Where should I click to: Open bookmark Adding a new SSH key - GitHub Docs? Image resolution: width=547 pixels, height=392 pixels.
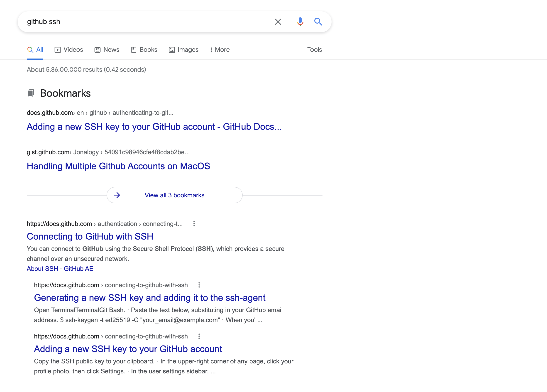click(x=154, y=127)
